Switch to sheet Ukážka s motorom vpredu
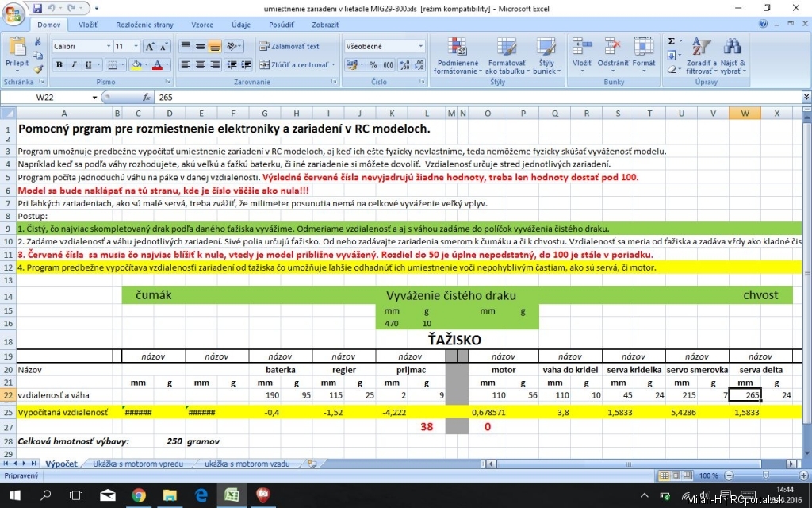The image size is (812, 508). [138, 464]
